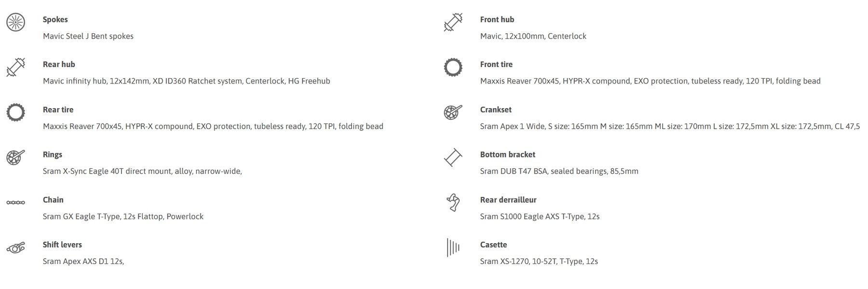Click the Sram GX Eagle T-Type chain description
This screenshot has height=289, width=868.
[123, 217]
